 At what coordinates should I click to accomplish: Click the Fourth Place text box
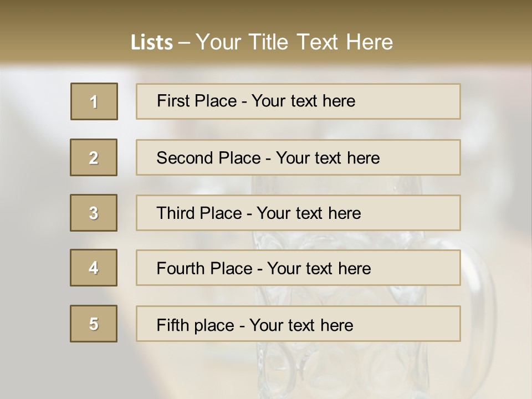298,268
